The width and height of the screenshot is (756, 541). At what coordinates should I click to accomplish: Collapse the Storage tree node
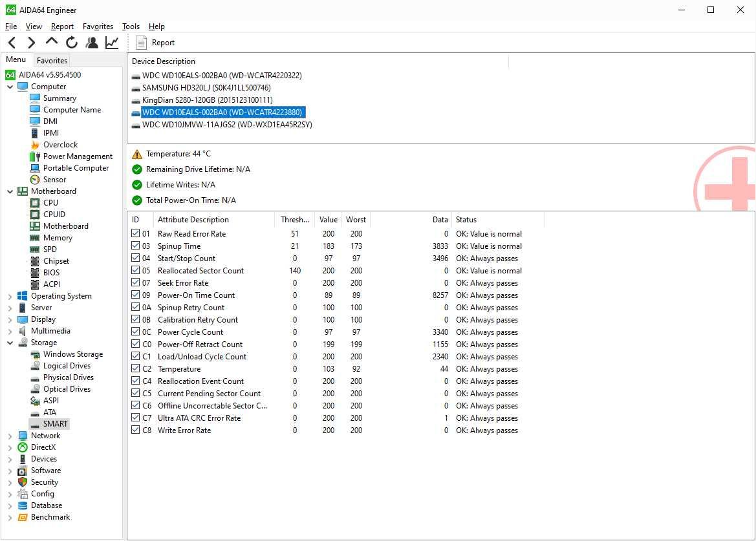coord(10,343)
